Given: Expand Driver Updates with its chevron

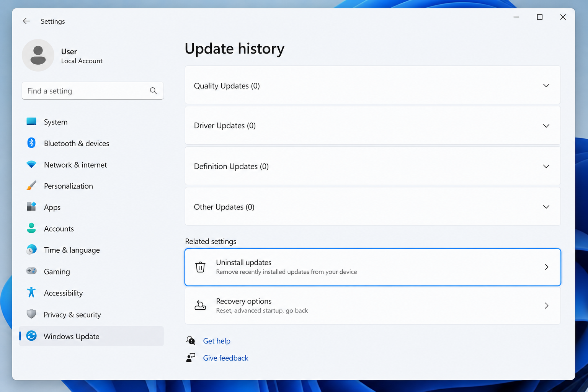Looking at the screenshot, I should [x=546, y=126].
